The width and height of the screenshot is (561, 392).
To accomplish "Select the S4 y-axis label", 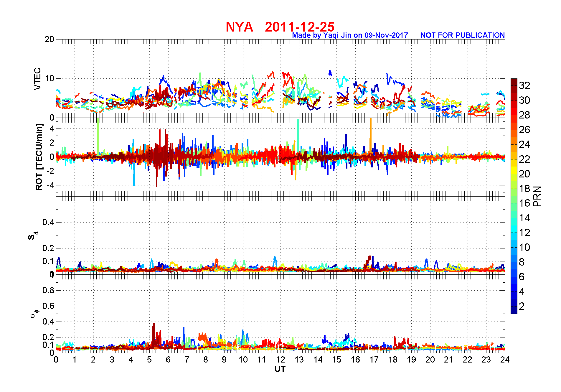I will click(x=33, y=236).
